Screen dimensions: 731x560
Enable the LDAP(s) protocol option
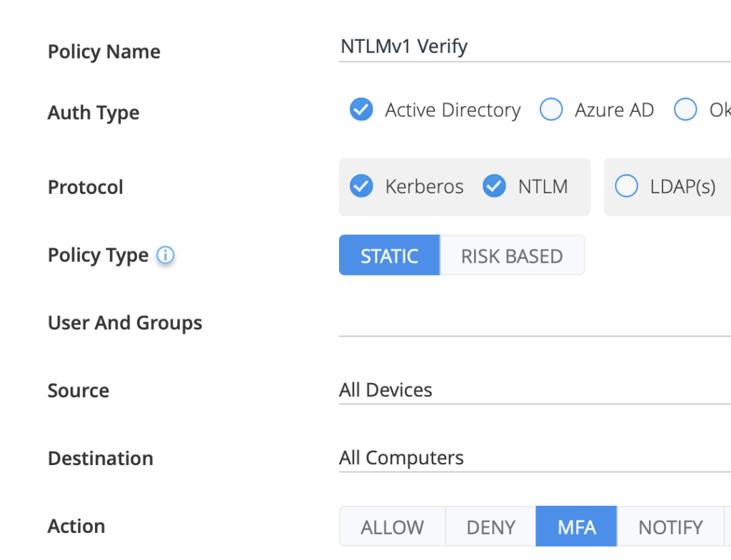pos(626,187)
